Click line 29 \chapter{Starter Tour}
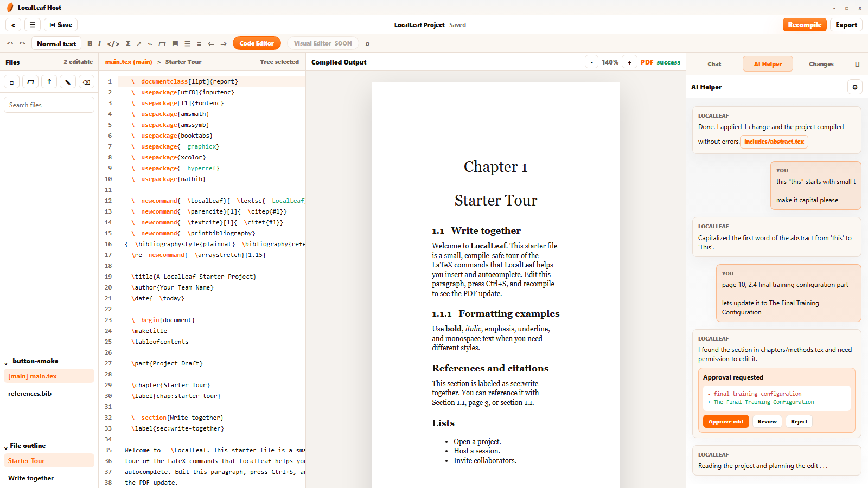Image resolution: width=868 pixels, height=488 pixels. 170,385
